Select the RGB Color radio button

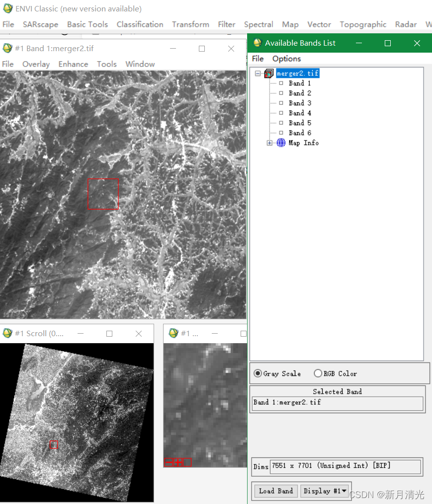(318, 373)
